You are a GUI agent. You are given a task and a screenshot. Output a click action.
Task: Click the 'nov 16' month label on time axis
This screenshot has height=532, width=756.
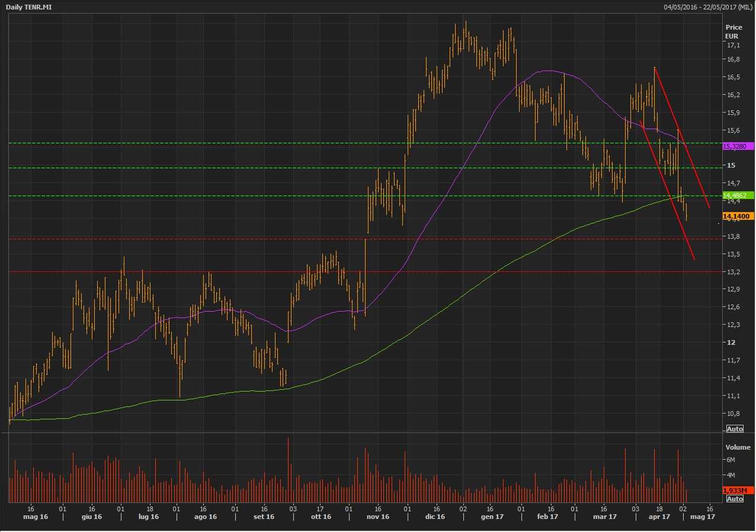click(x=377, y=517)
